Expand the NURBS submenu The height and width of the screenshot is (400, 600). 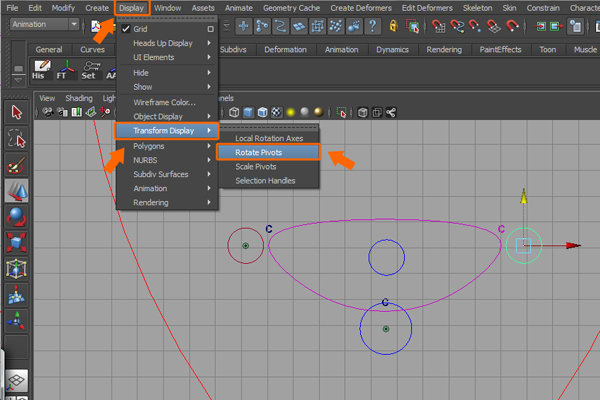click(167, 160)
